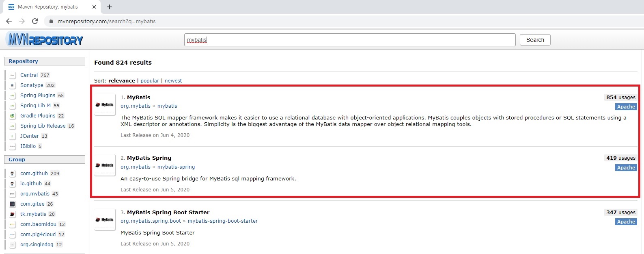The height and width of the screenshot is (254, 644).
Task: Click the org.mybatis group icon
Action: point(13,194)
